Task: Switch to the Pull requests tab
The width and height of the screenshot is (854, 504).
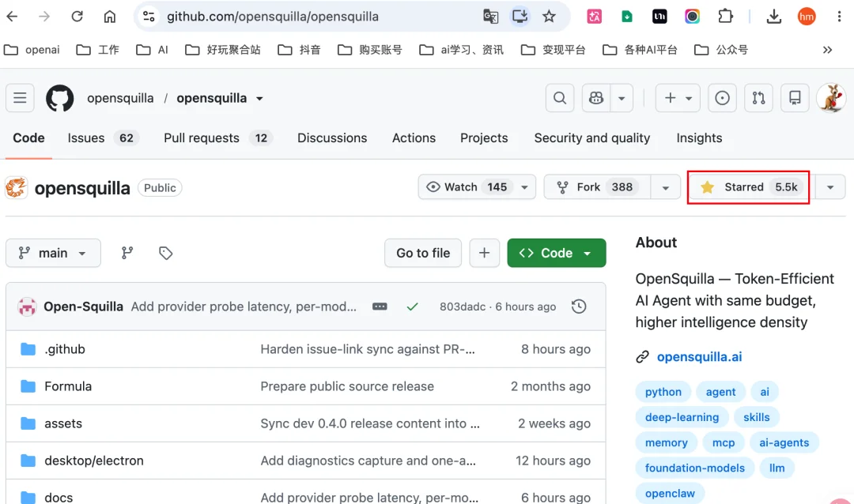Action: click(217, 138)
